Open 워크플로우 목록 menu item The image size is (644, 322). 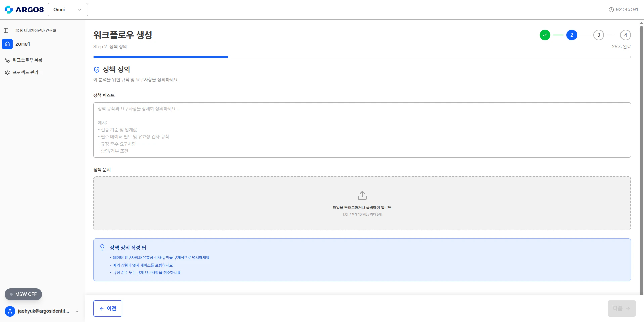pyautogui.click(x=28, y=60)
